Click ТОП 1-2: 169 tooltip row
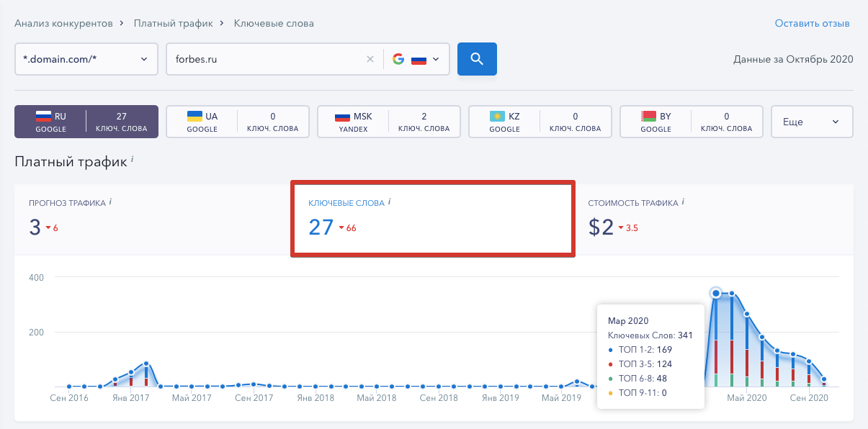The width and height of the screenshot is (868, 429). [x=640, y=350]
